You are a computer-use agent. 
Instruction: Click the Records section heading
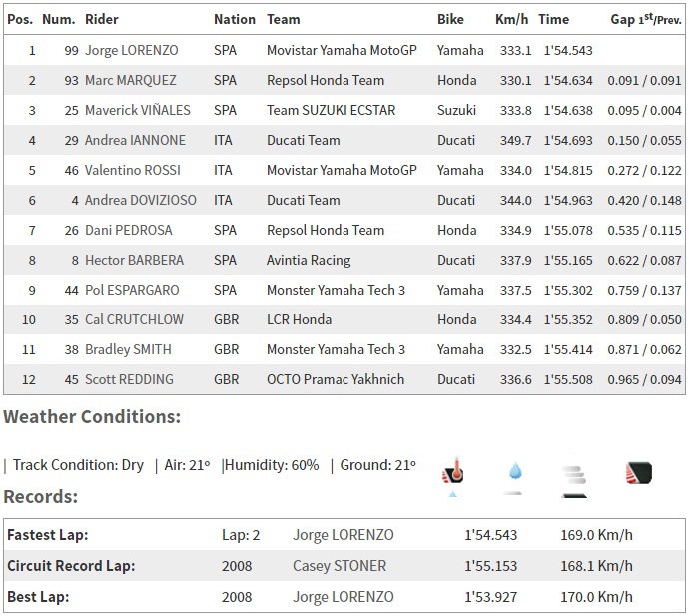pyautogui.click(x=41, y=496)
